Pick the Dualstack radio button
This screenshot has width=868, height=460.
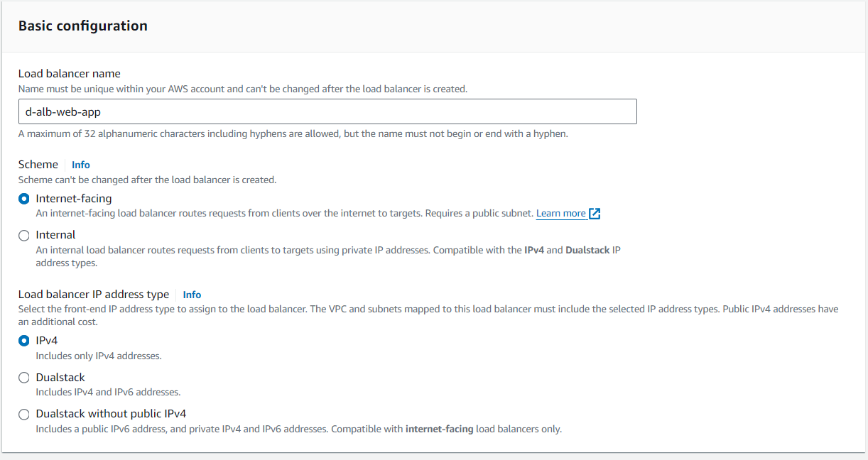[x=24, y=378]
